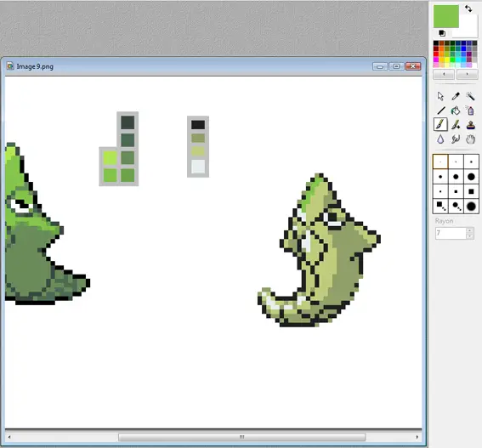Reset to default black and white colors
482x448 pixels.
442,33
